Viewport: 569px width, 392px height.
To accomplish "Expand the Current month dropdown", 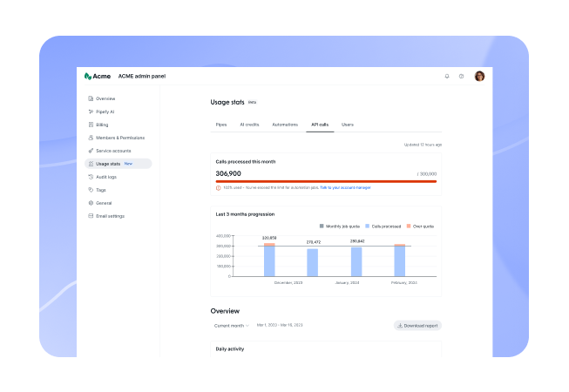I will [232, 326].
